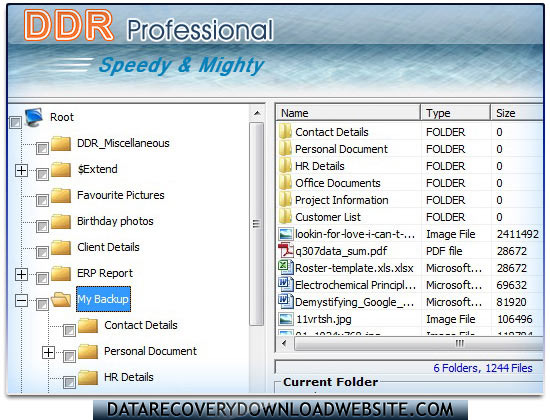Click the ERP Report folder icon

pos(61,273)
